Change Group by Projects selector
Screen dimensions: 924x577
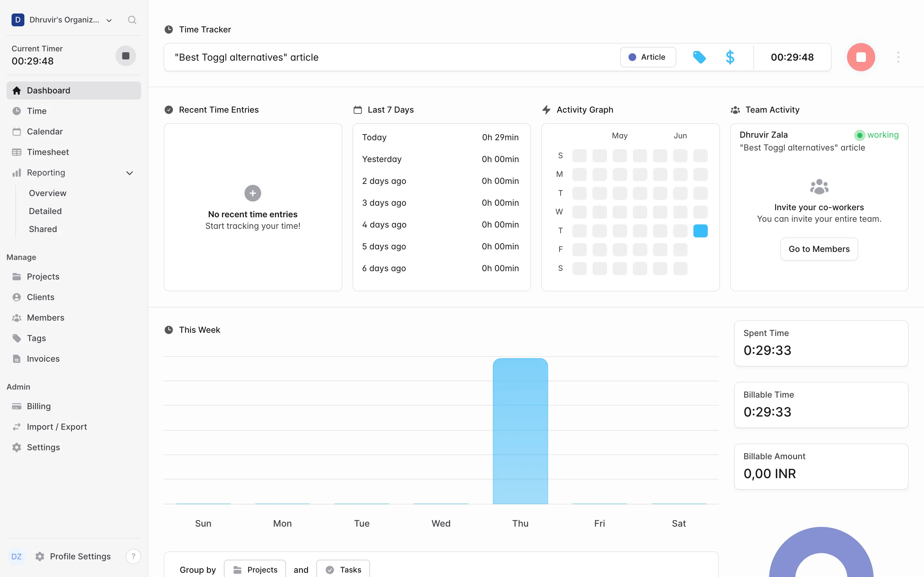coord(255,569)
